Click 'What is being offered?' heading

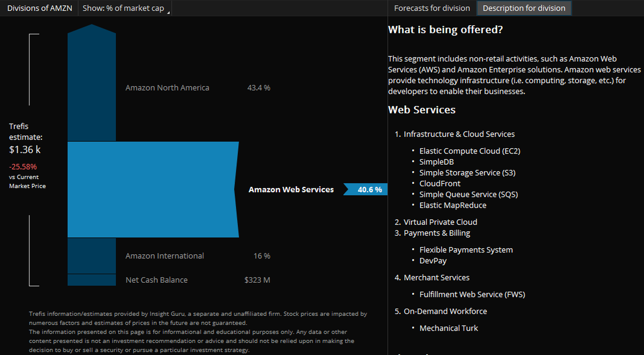(445, 30)
